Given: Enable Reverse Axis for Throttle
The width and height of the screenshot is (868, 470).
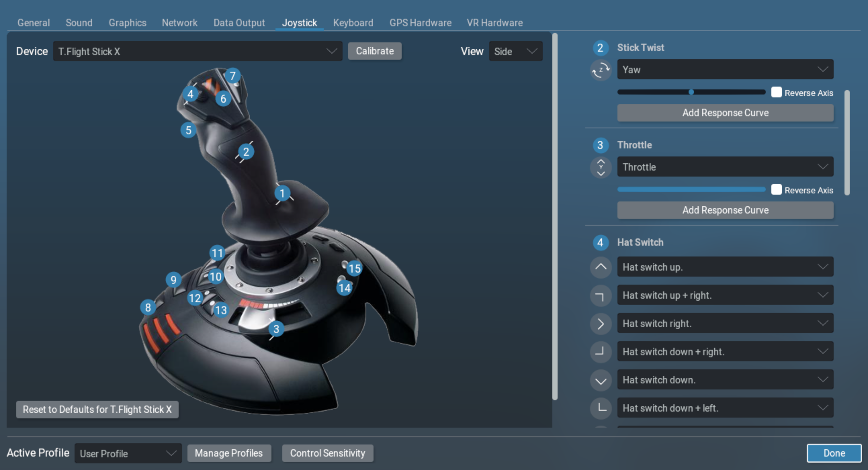Looking at the screenshot, I should pyautogui.click(x=777, y=190).
